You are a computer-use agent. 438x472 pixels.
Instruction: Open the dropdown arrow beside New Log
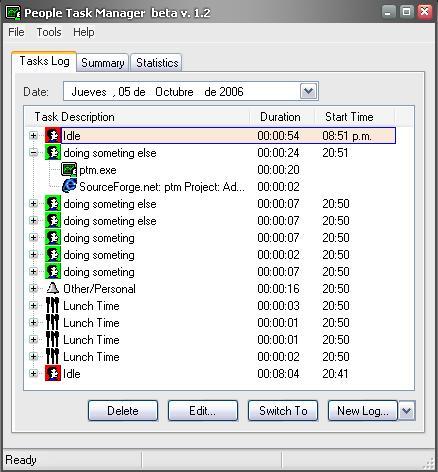tap(406, 411)
